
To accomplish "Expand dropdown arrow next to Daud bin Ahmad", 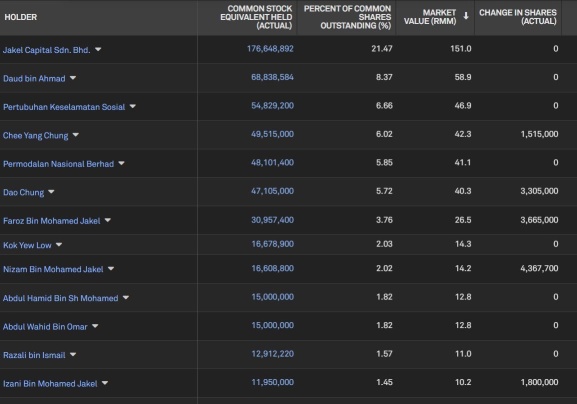I will click(73, 78).
